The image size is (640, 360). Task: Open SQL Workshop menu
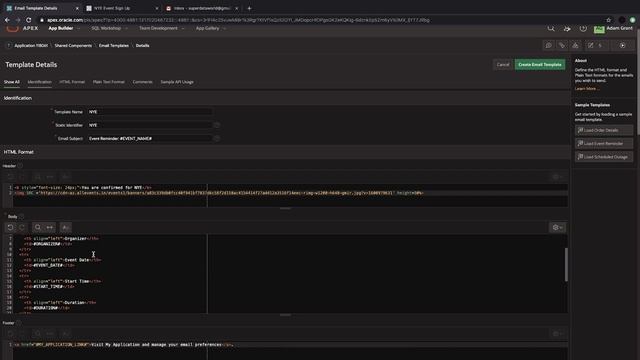[x=106, y=28]
